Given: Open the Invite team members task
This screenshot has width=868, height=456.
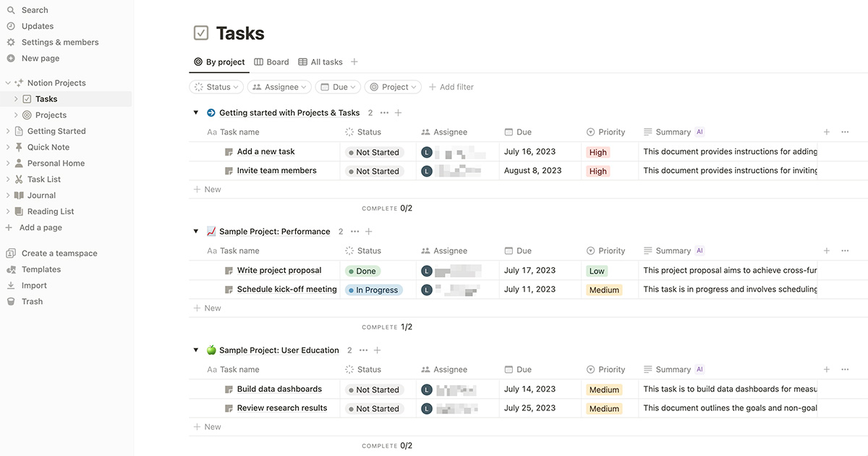Looking at the screenshot, I should point(277,171).
